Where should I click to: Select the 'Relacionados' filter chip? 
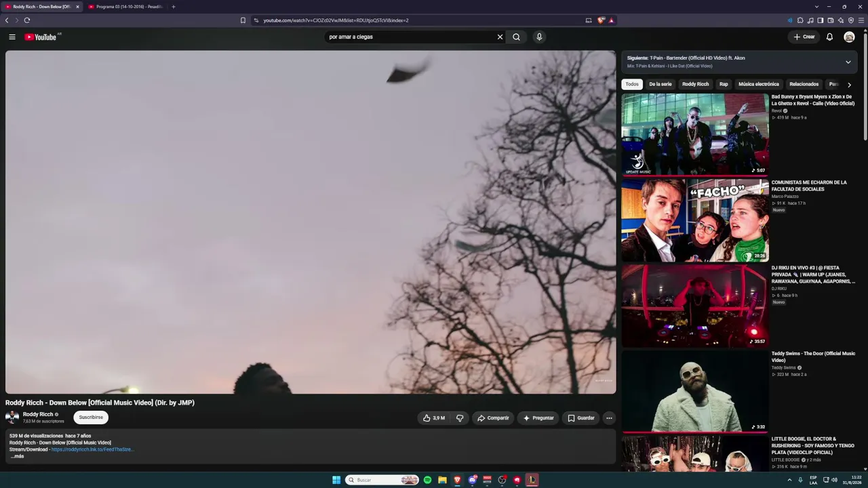(x=804, y=84)
